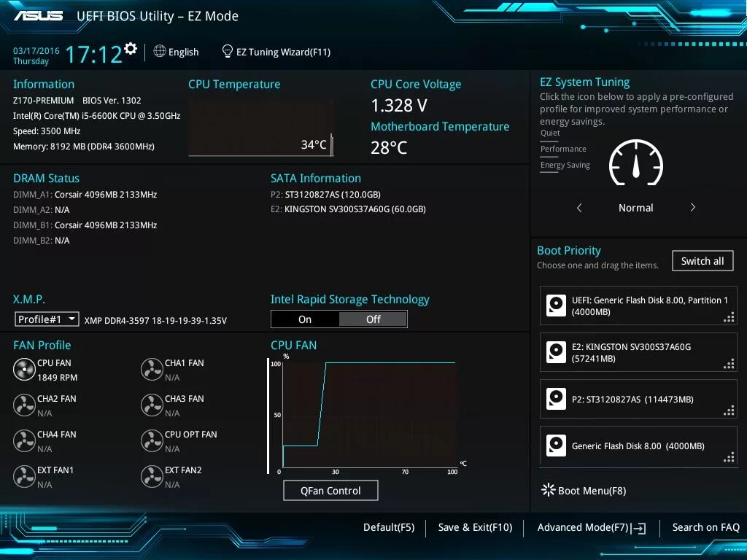Click the 28°C motherboard temperature value
Viewport: 747px width, 560px height.
(389, 148)
